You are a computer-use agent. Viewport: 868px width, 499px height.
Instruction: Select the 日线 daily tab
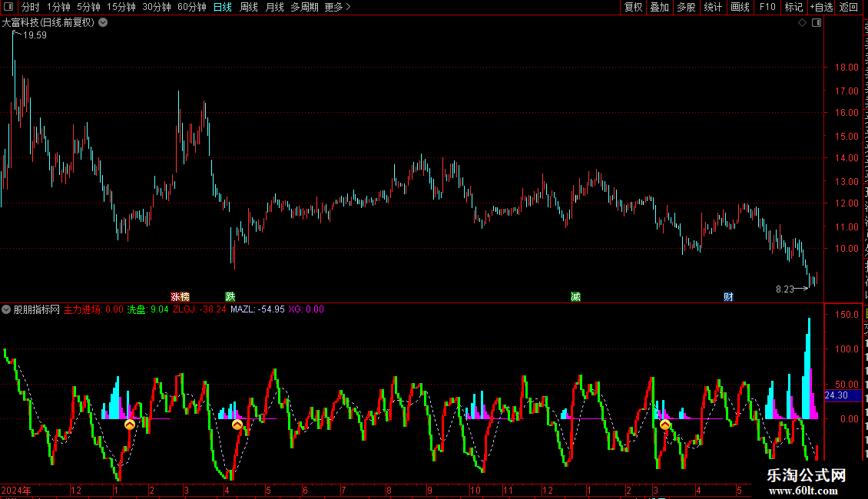(x=223, y=7)
